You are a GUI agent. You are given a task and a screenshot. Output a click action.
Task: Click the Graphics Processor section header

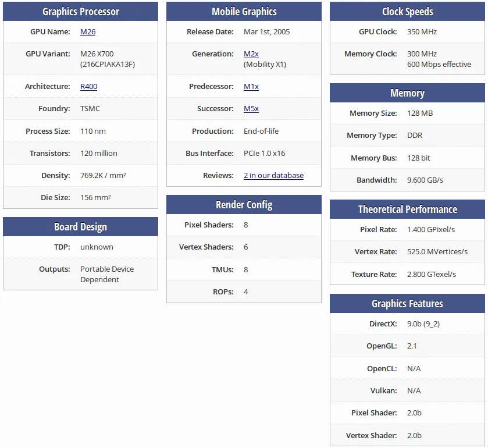click(x=81, y=12)
